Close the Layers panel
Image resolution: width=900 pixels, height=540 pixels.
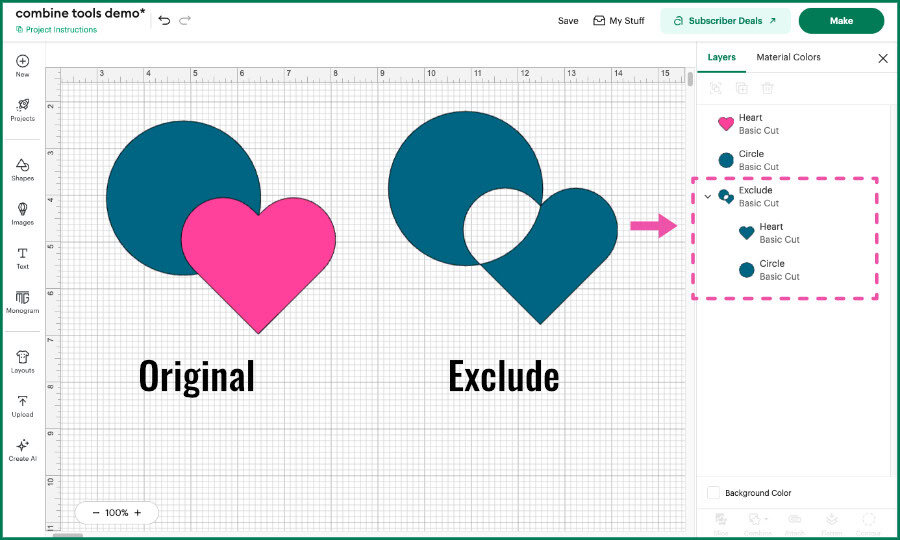883,58
